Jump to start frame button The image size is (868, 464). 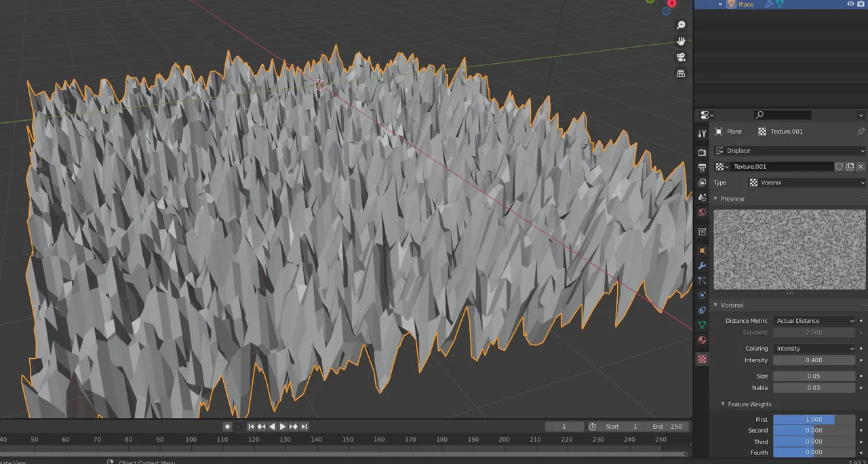[x=251, y=427]
